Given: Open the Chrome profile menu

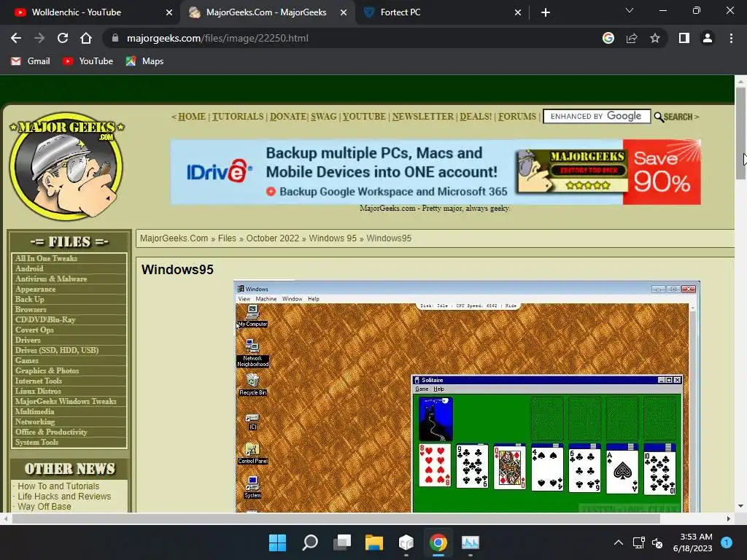Looking at the screenshot, I should (708, 38).
